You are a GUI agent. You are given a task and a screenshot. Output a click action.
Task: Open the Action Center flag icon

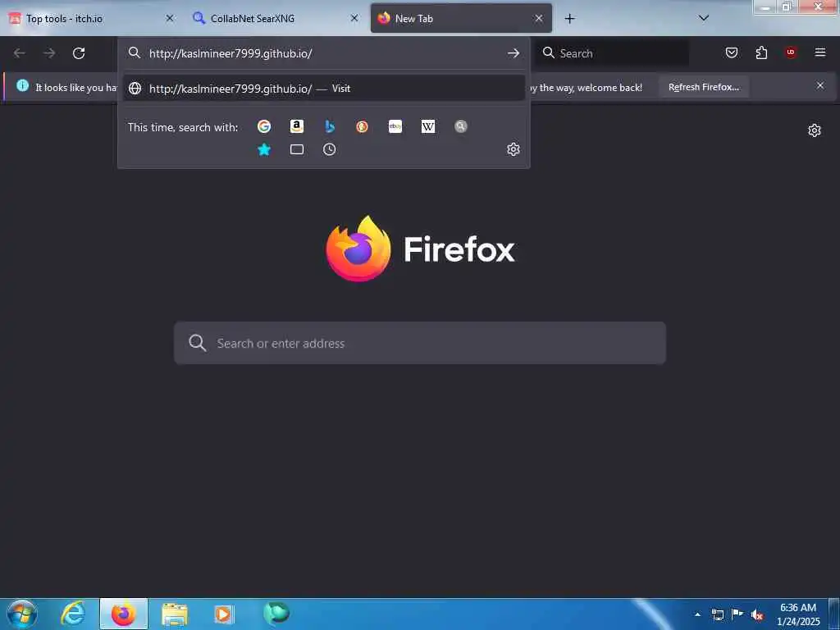(737, 614)
